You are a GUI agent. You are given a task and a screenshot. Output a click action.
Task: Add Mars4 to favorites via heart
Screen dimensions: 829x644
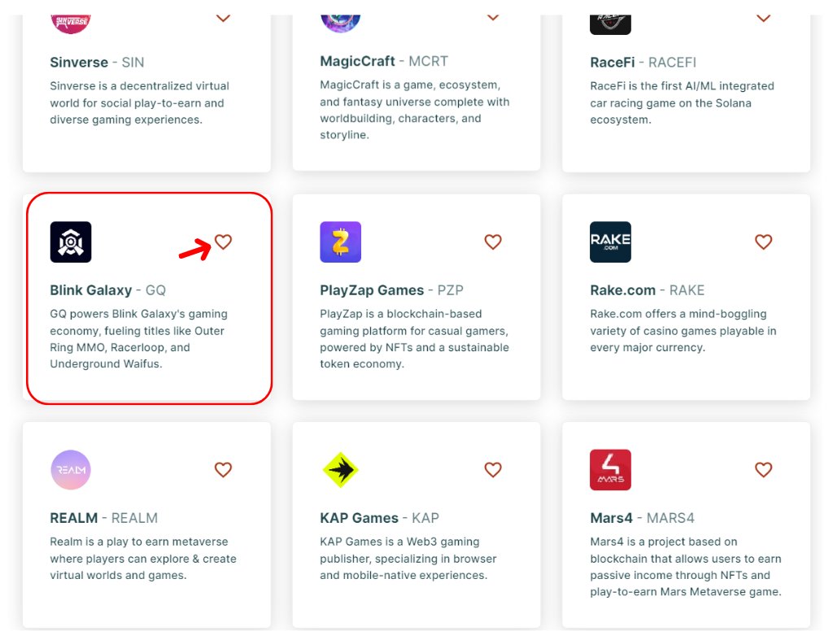763,469
